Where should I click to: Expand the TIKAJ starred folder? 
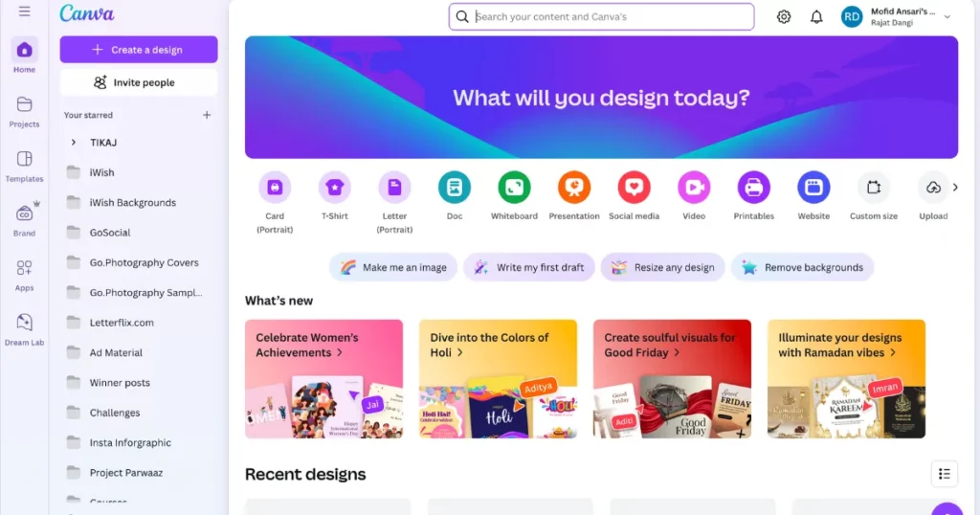pyautogui.click(x=74, y=143)
